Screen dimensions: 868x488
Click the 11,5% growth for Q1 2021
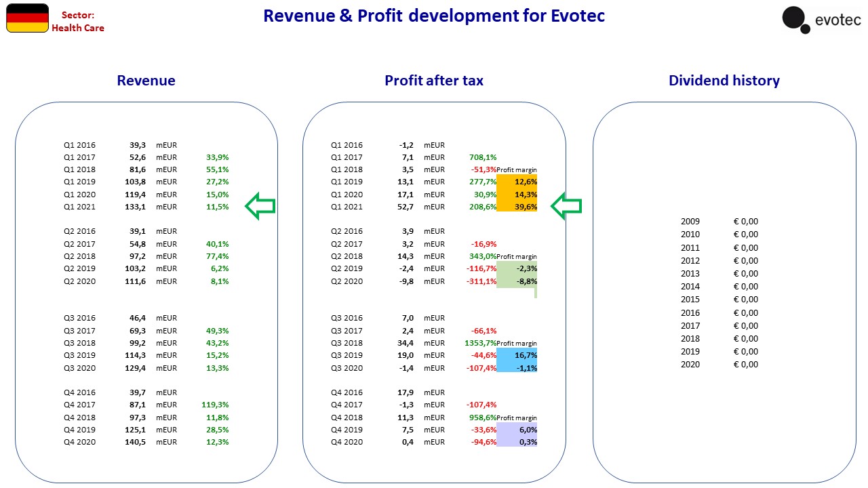coord(217,207)
